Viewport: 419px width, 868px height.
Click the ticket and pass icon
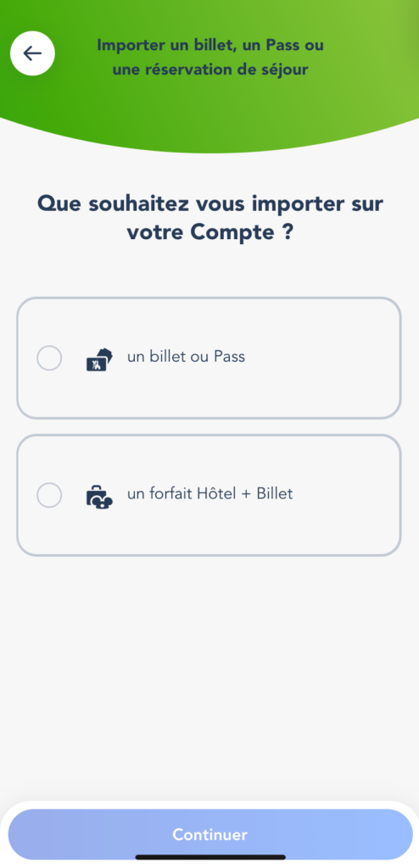99,359
